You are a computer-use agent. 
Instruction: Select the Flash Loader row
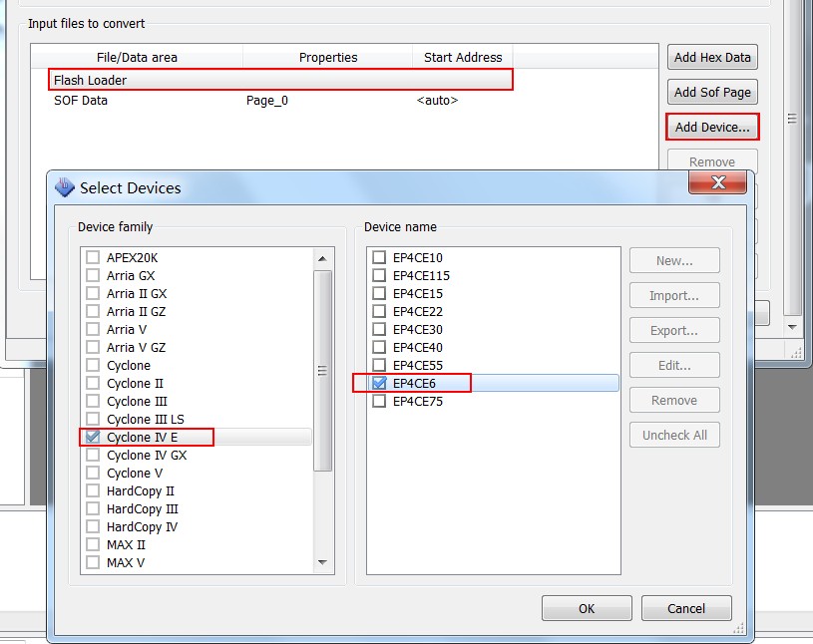tap(279, 80)
